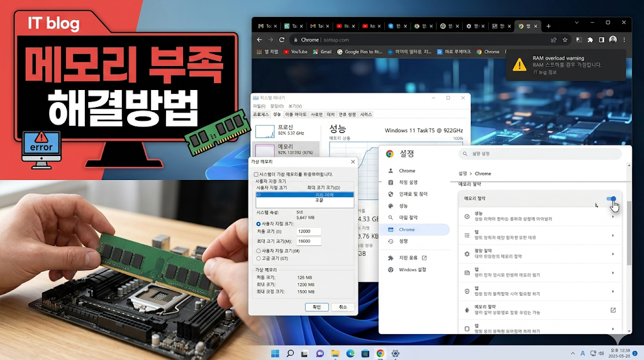Reload the page in Chrome toolbar
The height and width of the screenshot is (360, 644).
[x=282, y=40]
